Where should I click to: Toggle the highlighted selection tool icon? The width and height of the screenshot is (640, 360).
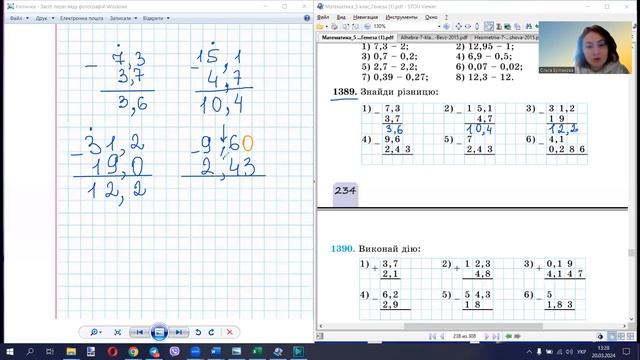489,27
